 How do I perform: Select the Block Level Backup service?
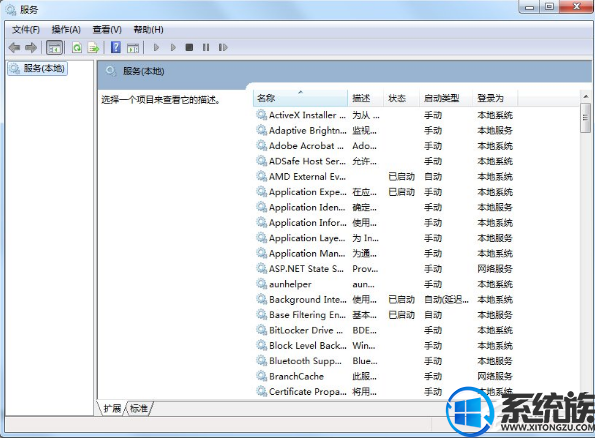(385, 346)
